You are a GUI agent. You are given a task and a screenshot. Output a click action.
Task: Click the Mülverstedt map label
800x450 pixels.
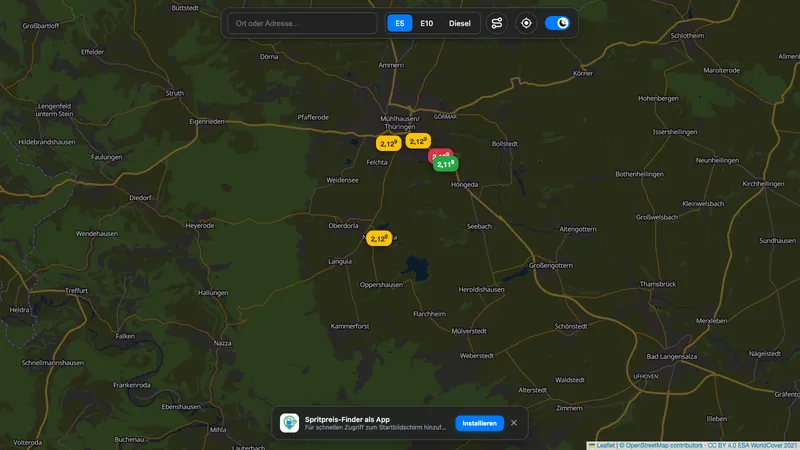click(469, 331)
